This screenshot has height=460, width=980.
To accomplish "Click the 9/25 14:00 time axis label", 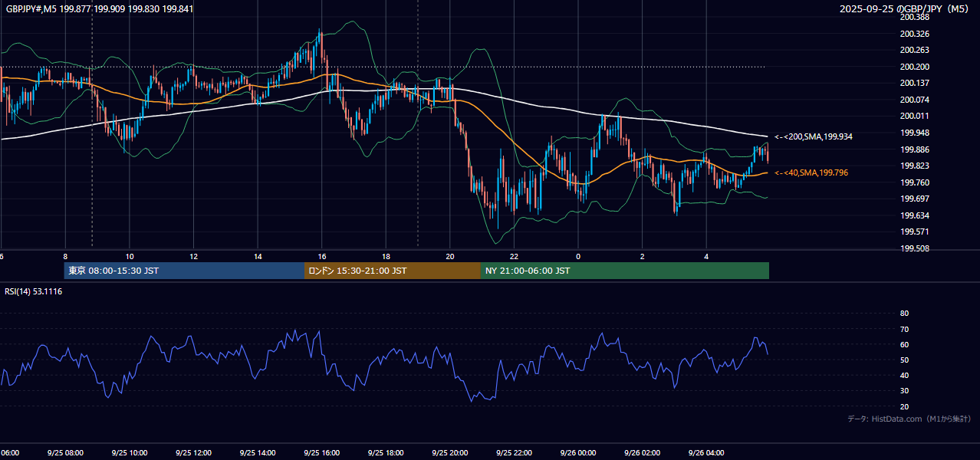I will pyautogui.click(x=258, y=453).
